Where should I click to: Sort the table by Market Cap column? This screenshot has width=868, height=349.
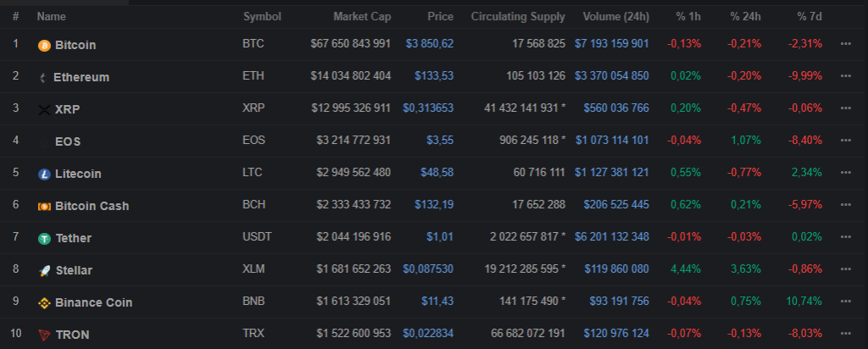(x=362, y=16)
